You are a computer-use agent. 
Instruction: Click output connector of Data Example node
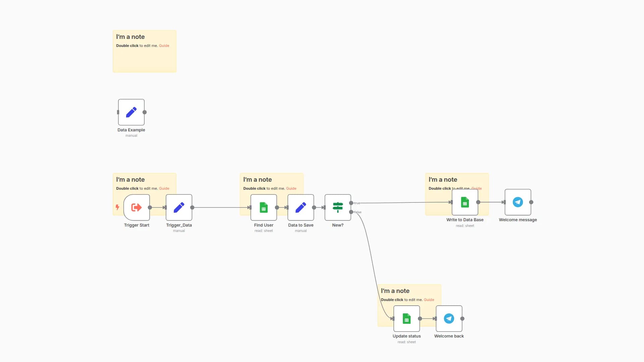click(145, 112)
